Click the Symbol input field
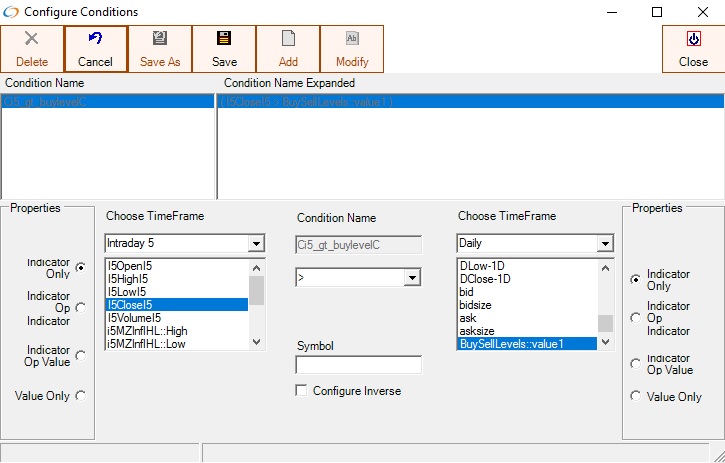The image size is (725, 463). pos(358,365)
